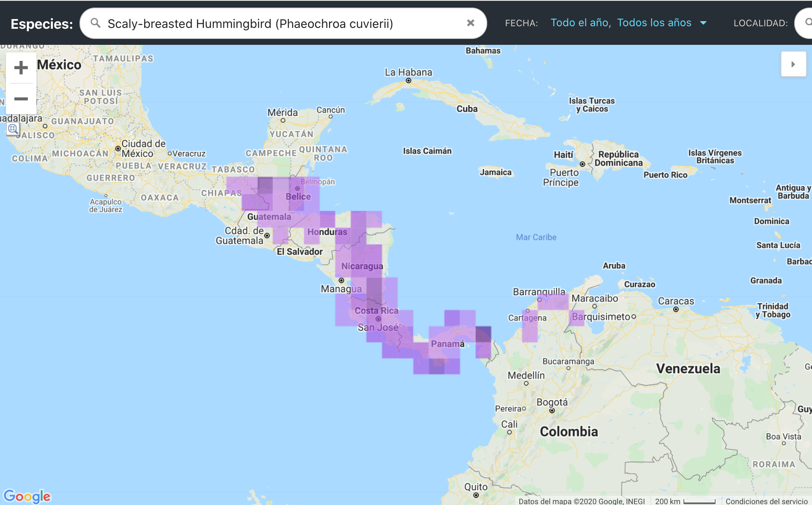Click the Google logo on map

point(27,496)
